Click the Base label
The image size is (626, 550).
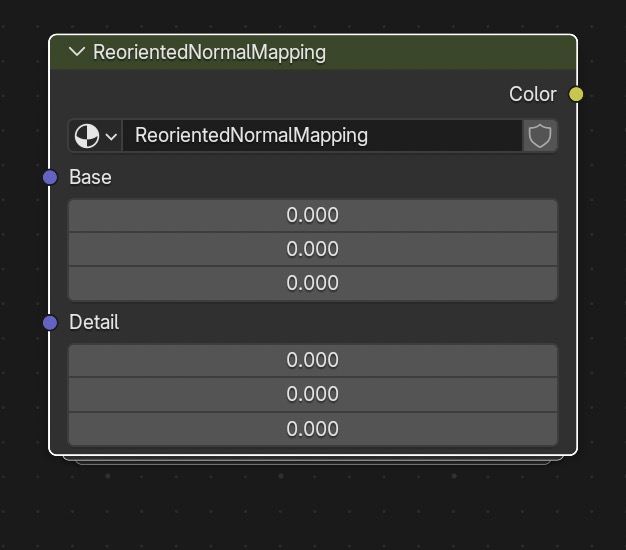tap(90, 177)
